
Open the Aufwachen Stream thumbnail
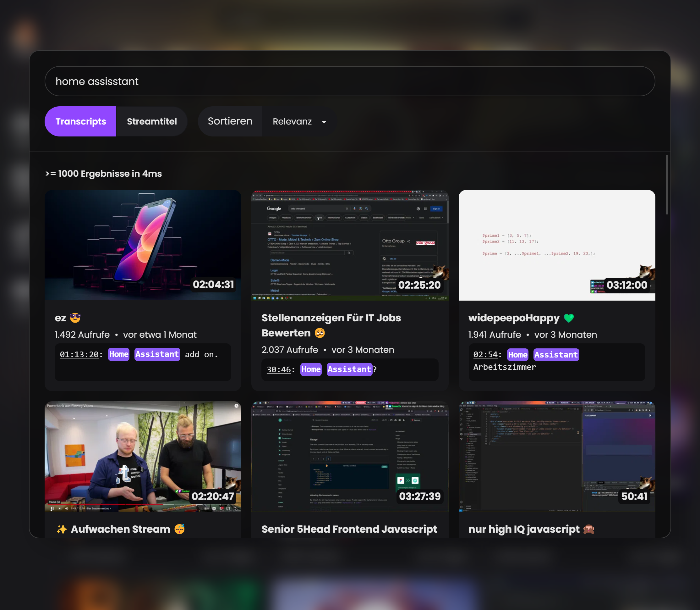[143, 456]
